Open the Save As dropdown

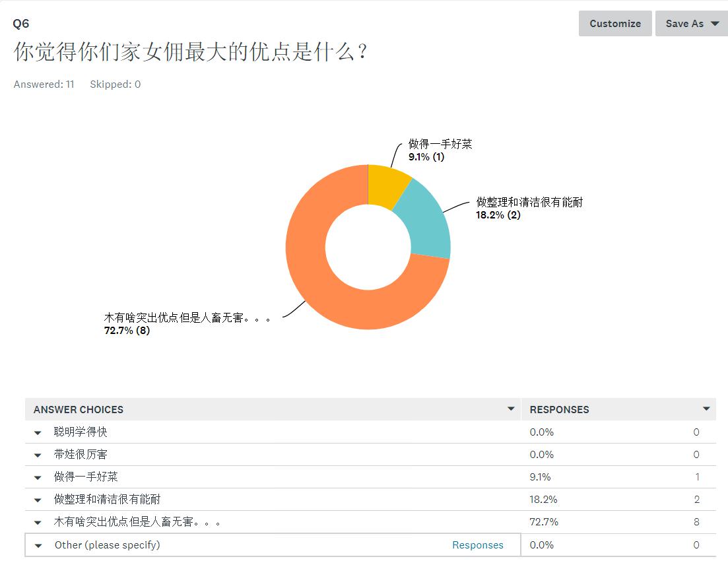[691, 24]
